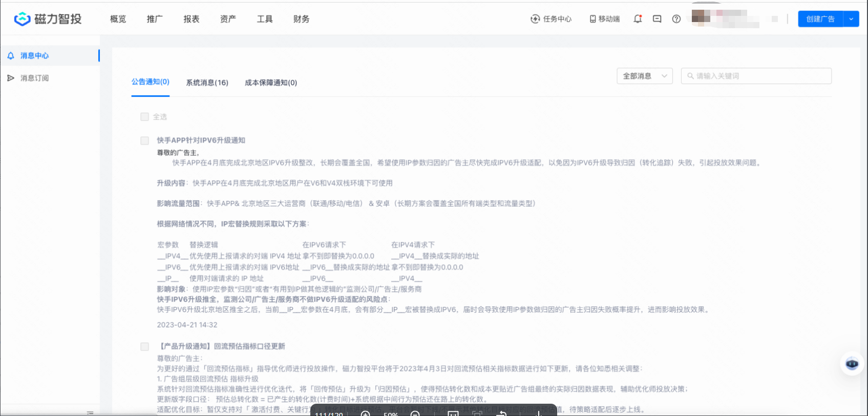This screenshot has width=868, height=416.
Task: Click the 50% zoom value in the bottom bar
Action: pos(391,413)
